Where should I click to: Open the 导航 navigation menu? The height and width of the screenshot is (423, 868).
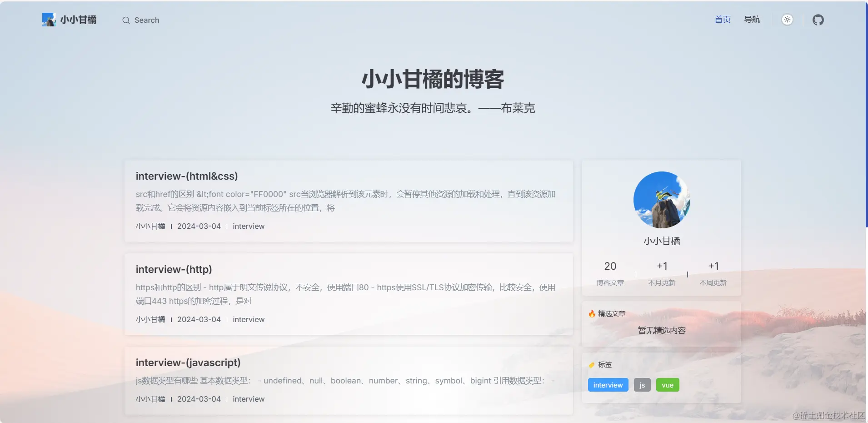[751, 19]
